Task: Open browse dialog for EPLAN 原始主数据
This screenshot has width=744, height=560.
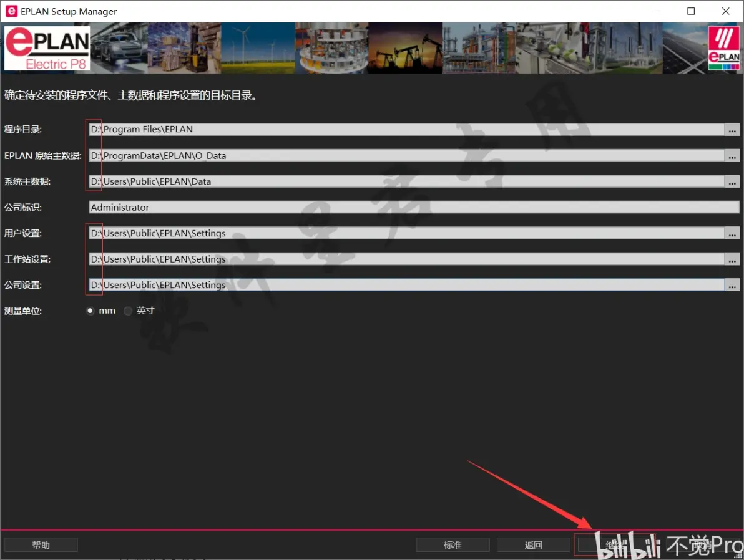Action: 732,156
